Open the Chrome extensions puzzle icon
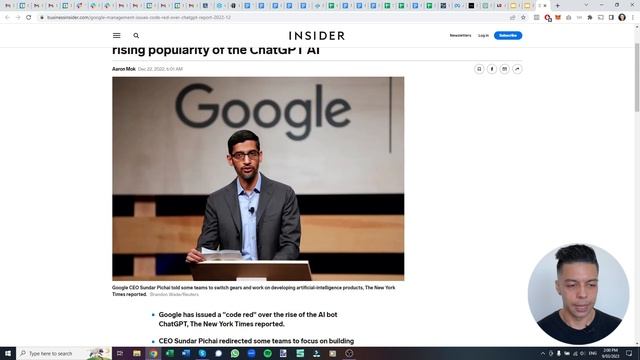The image size is (640, 360). tap(590, 18)
